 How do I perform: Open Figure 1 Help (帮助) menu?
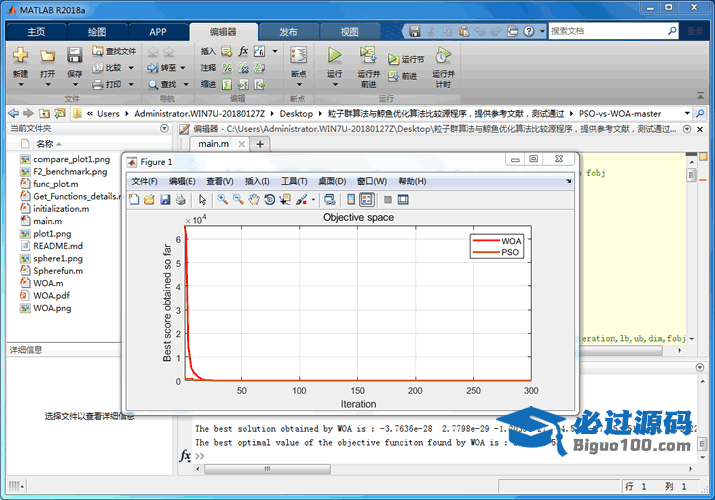pyautogui.click(x=412, y=181)
